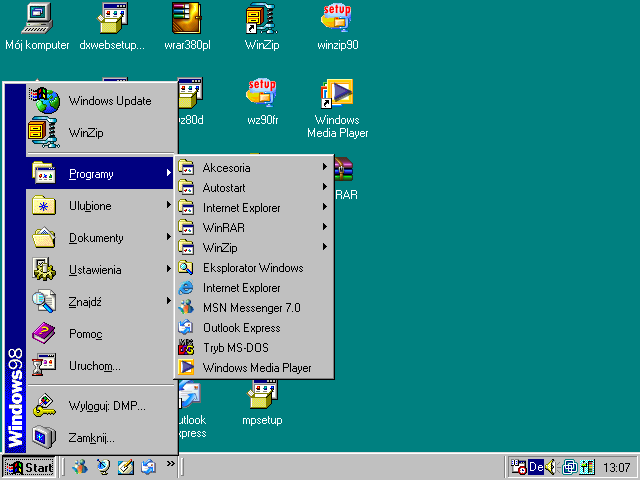Click the Outlook Express envelope icon in Programy
The width and height of the screenshot is (640, 480).
point(186,328)
